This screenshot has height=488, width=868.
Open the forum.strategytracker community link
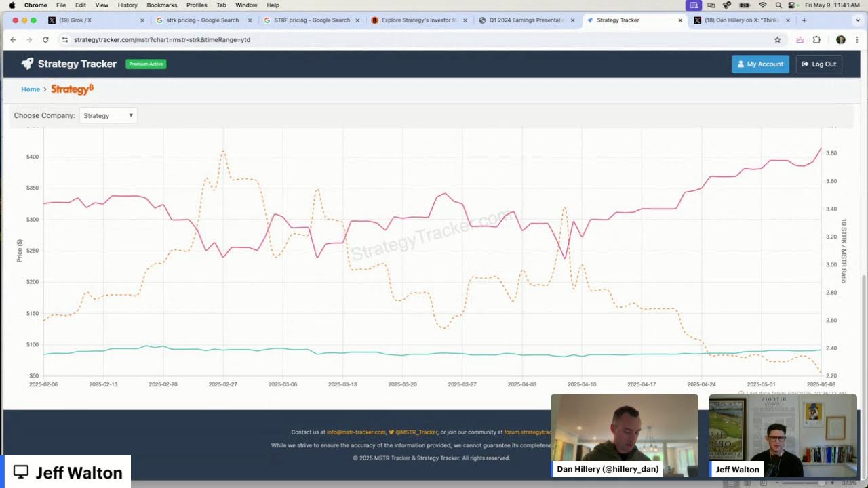click(x=527, y=432)
